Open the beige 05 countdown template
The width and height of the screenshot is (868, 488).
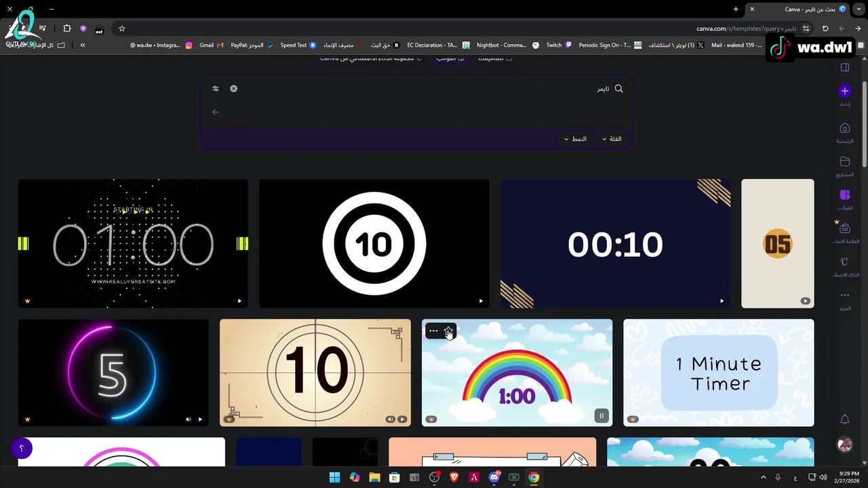coord(777,243)
